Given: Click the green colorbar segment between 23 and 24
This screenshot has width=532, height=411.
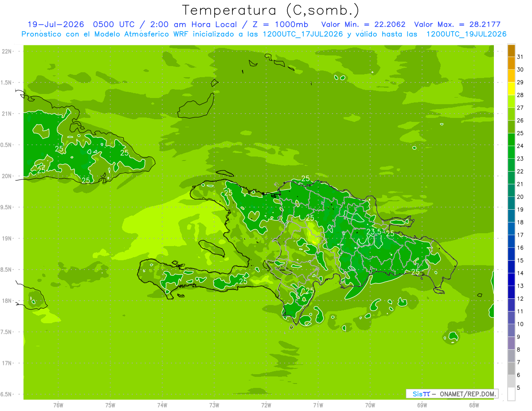Looking at the screenshot, I should [511, 152].
